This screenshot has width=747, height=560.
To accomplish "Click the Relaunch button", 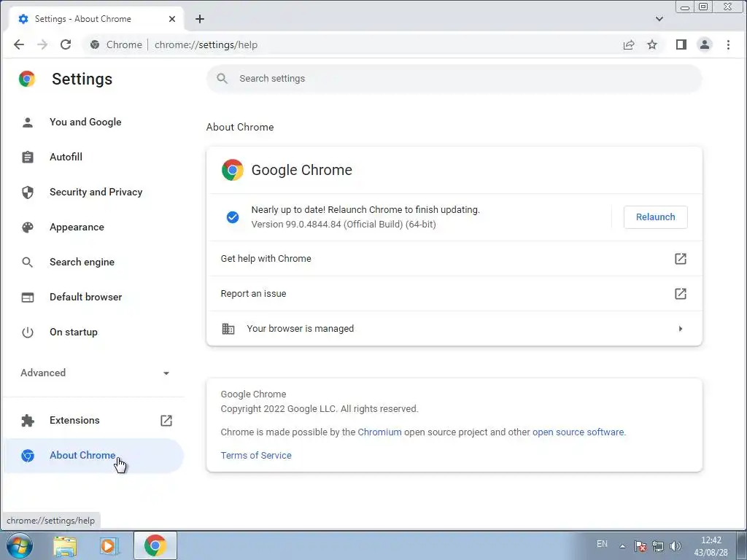I will [656, 217].
